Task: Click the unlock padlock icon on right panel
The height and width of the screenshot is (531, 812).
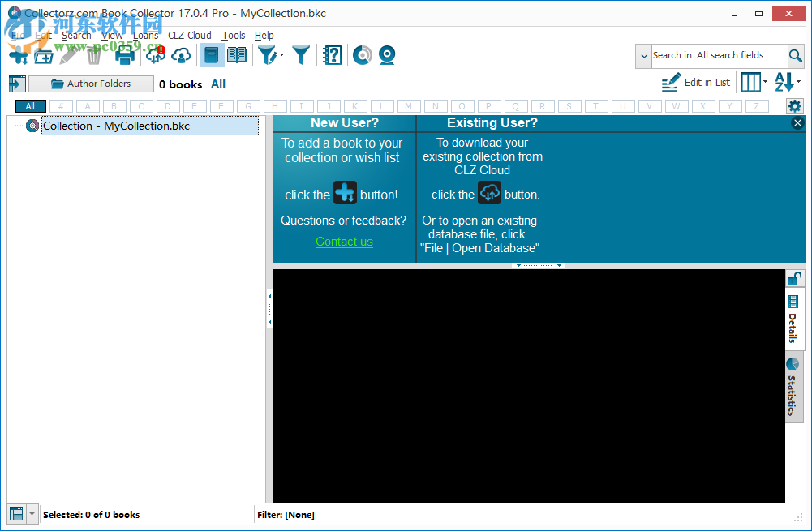Action: (794, 278)
